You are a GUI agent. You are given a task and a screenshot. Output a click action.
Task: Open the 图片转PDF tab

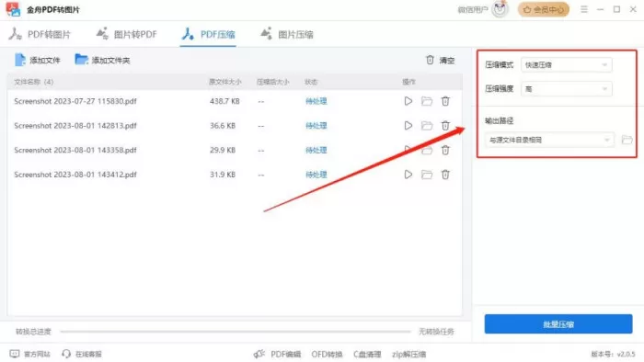click(127, 34)
